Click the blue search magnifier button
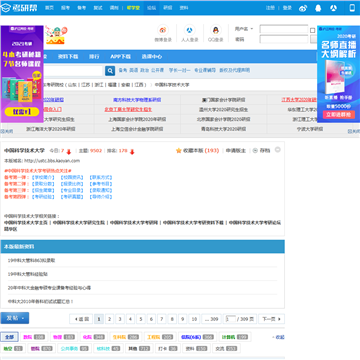The image size is (360, 360). click(x=110, y=70)
